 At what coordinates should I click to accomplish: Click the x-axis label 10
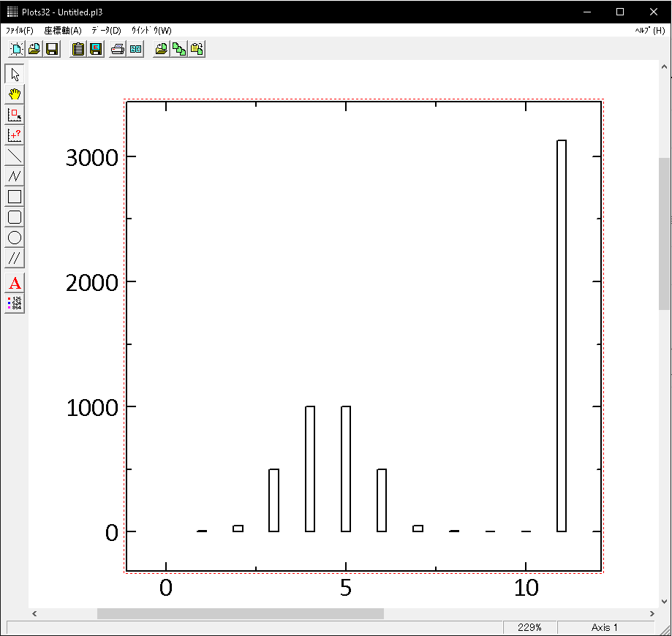coord(526,588)
